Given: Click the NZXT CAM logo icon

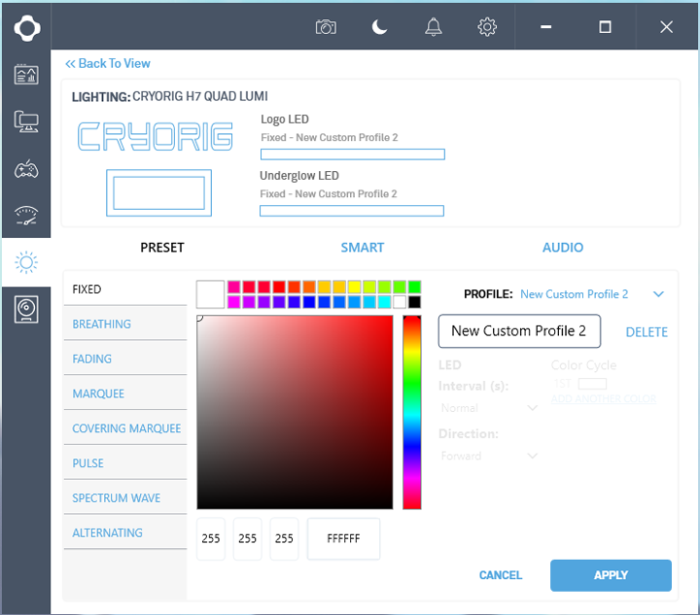Looking at the screenshot, I should pos(26,27).
